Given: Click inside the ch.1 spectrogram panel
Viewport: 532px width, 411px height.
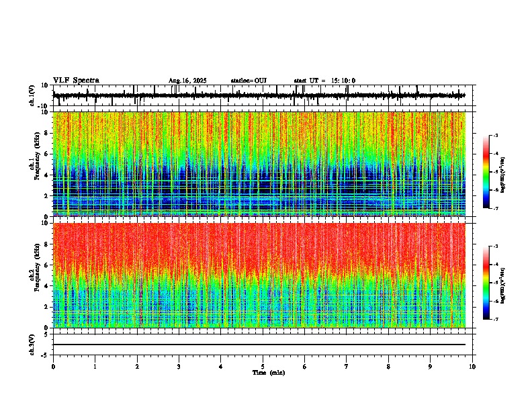Looking at the screenshot, I should pos(259,164).
